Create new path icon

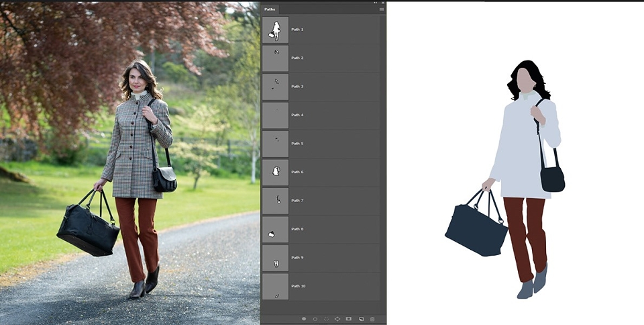[361, 319]
